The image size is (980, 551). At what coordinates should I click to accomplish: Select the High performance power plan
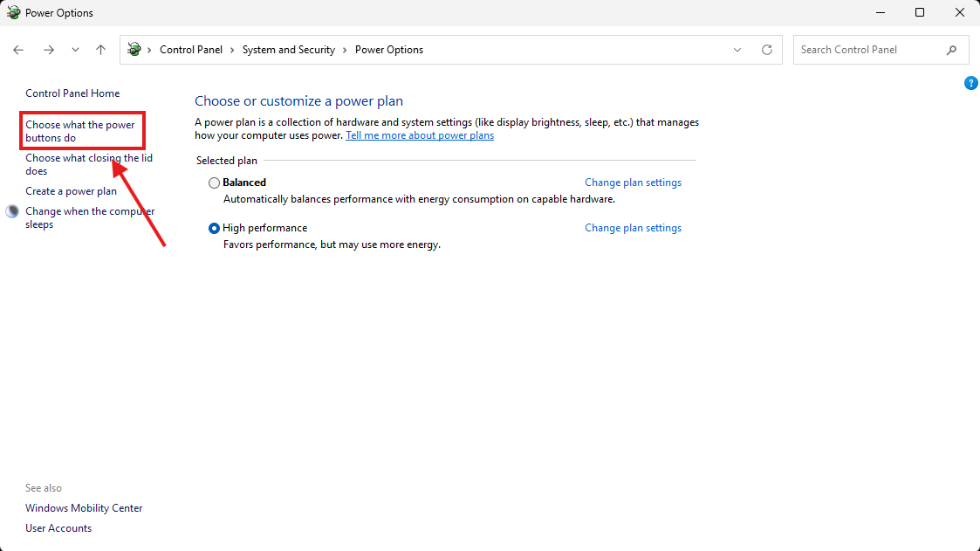[215, 229]
